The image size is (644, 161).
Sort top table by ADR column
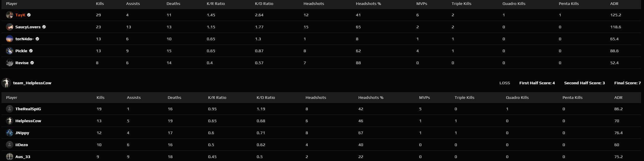614,4
